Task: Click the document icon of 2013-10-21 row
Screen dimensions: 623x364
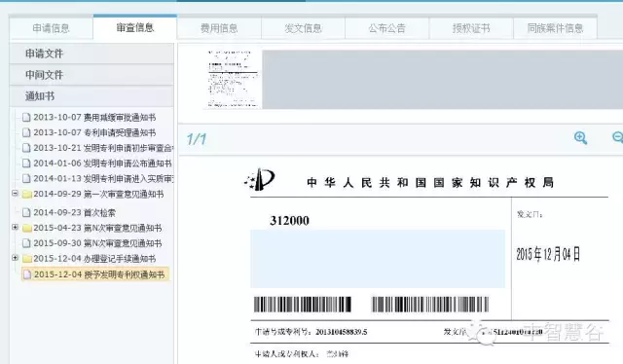Action: tap(26, 148)
